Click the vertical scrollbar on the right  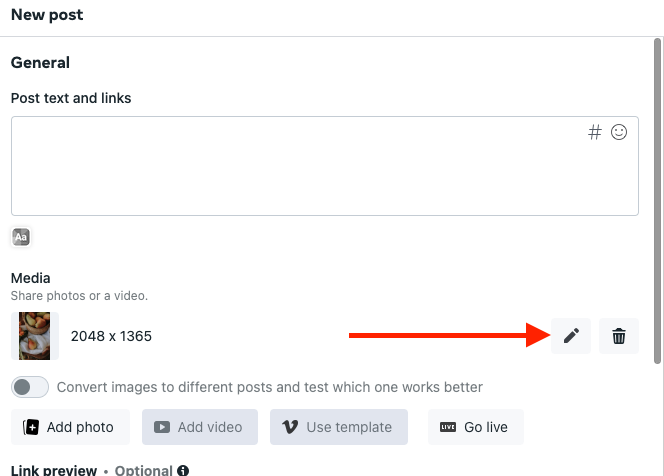tap(657, 201)
